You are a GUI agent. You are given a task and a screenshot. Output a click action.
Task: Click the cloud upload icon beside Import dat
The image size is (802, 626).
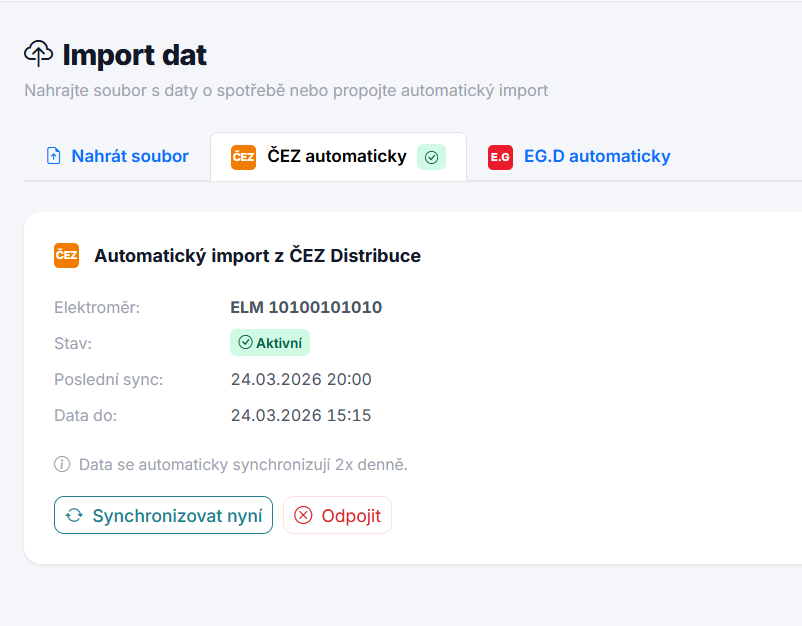(38, 53)
